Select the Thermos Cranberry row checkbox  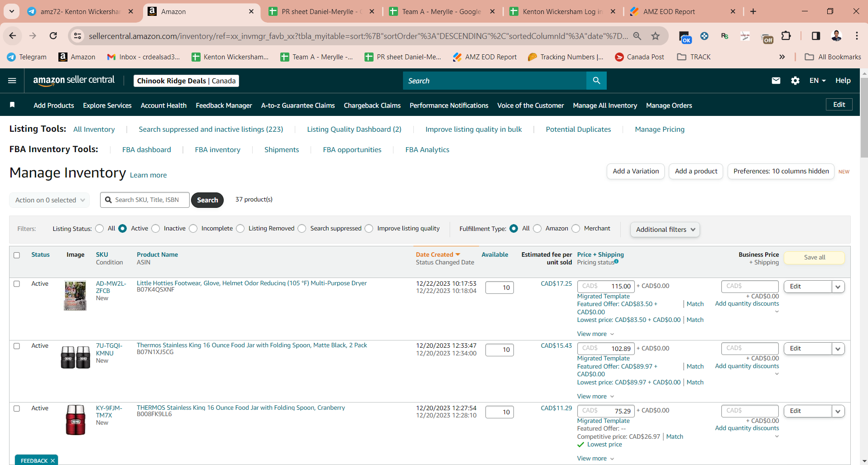point(17,408)
